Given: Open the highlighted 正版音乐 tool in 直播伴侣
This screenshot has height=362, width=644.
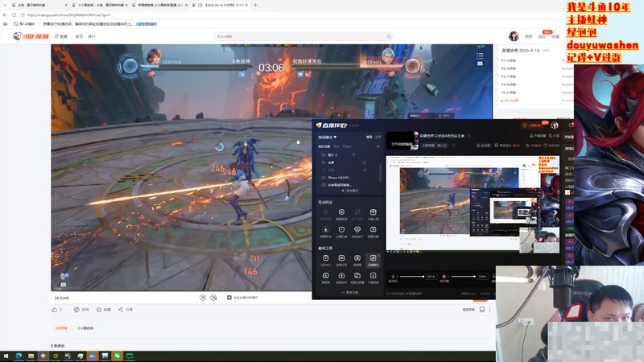Looking at the screenshot, I should [x=373, y=260].
